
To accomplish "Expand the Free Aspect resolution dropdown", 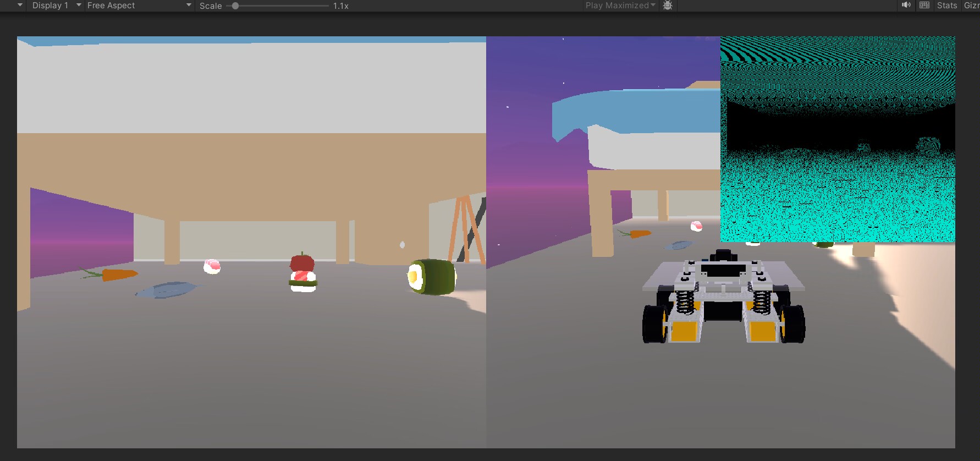I will point(139,6).
